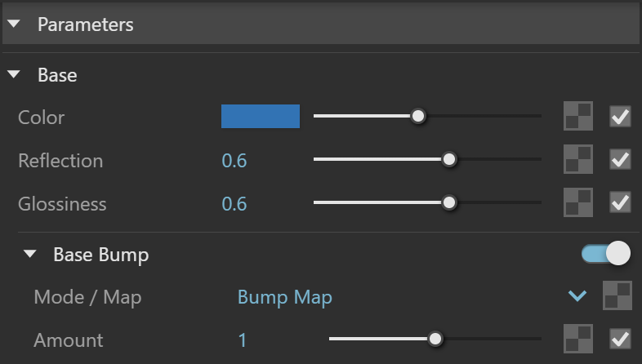The image size is (642, 364).
Task: Click the Reflection value 0.6 field
Action: coord(234,160)
